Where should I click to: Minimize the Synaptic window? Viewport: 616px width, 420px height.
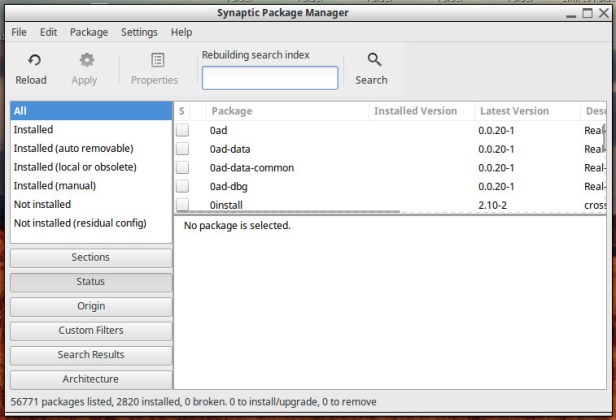click(x=567, y=13)
